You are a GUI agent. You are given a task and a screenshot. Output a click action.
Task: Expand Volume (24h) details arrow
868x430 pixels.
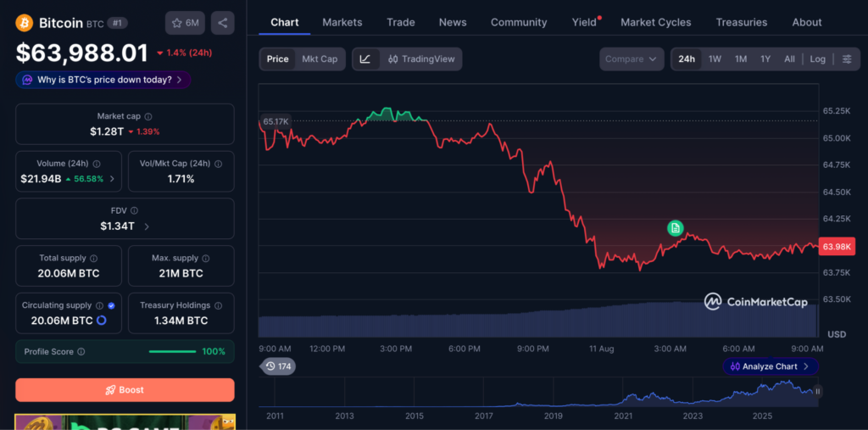point(113,179)
